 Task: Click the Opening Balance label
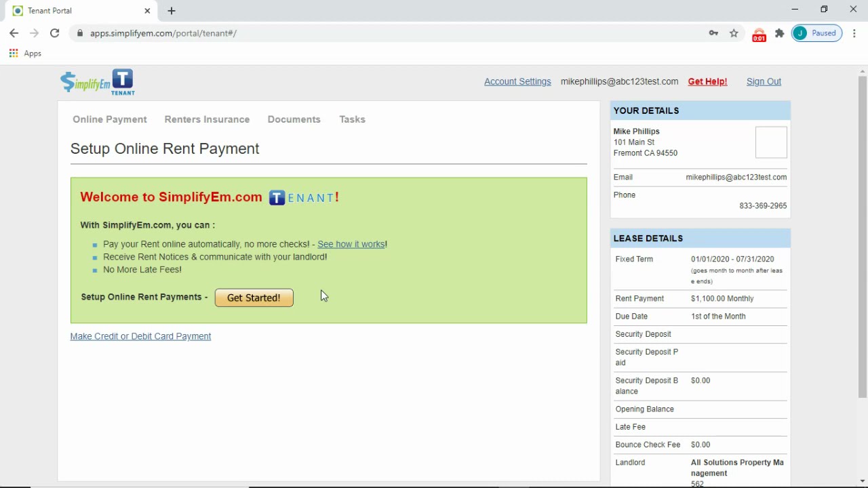coord(644,409)
